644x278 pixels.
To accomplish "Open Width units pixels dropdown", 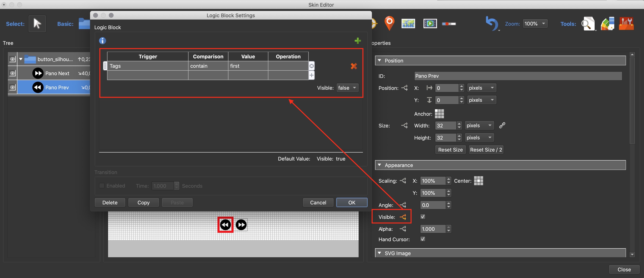I will [x=479, y=125].
